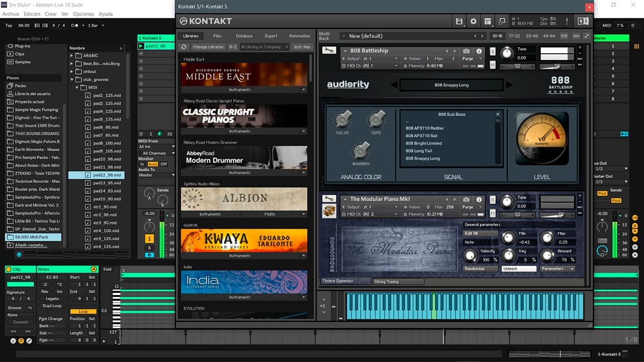Set Ableton Monitor to Off
644x362 pixels.
(164, 164)
